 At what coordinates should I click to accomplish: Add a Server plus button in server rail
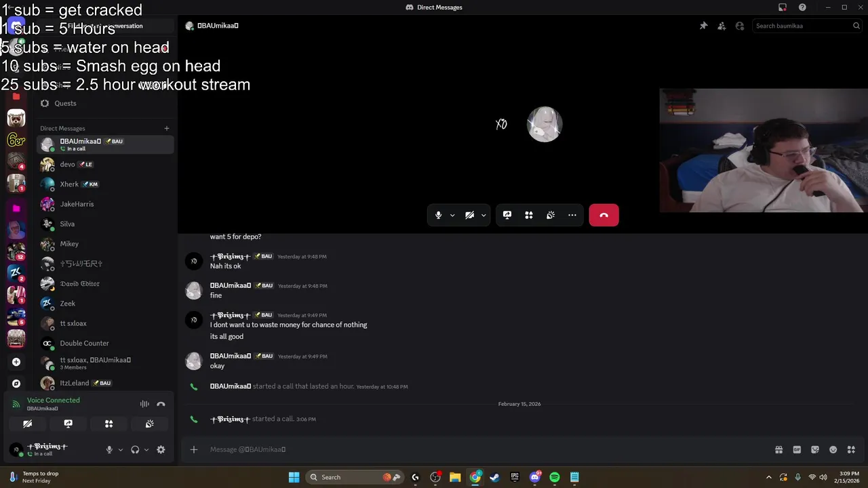tap(16, 362)
